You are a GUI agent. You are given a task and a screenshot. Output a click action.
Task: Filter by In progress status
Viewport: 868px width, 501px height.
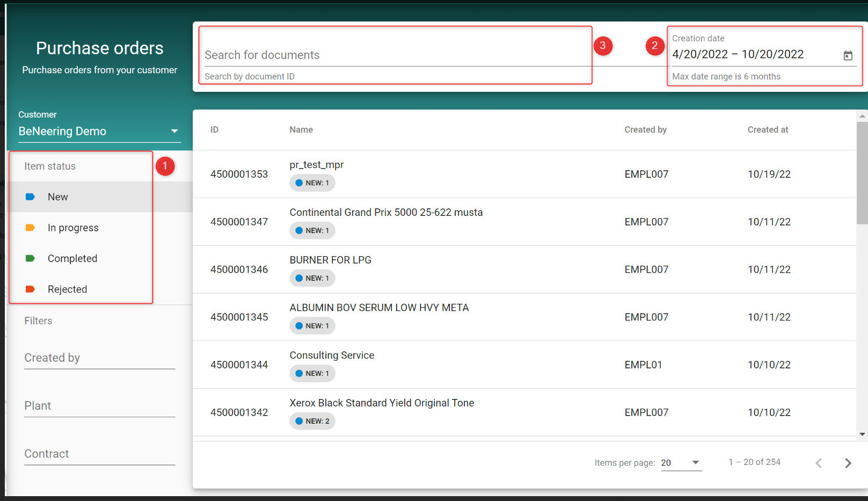(73, 228)
